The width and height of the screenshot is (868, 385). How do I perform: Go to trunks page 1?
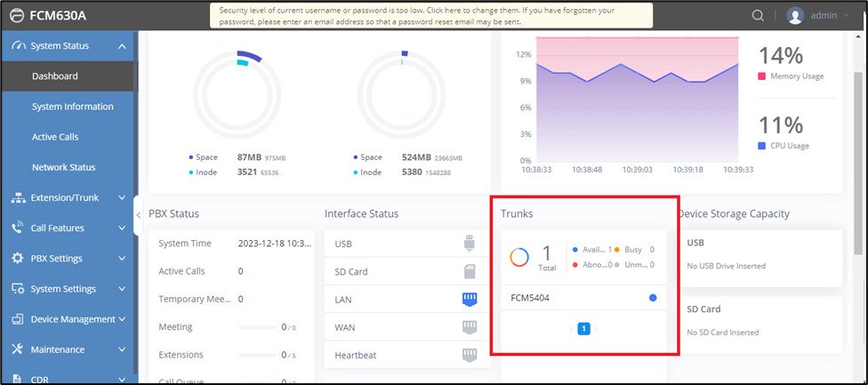[x=583, y=329]
